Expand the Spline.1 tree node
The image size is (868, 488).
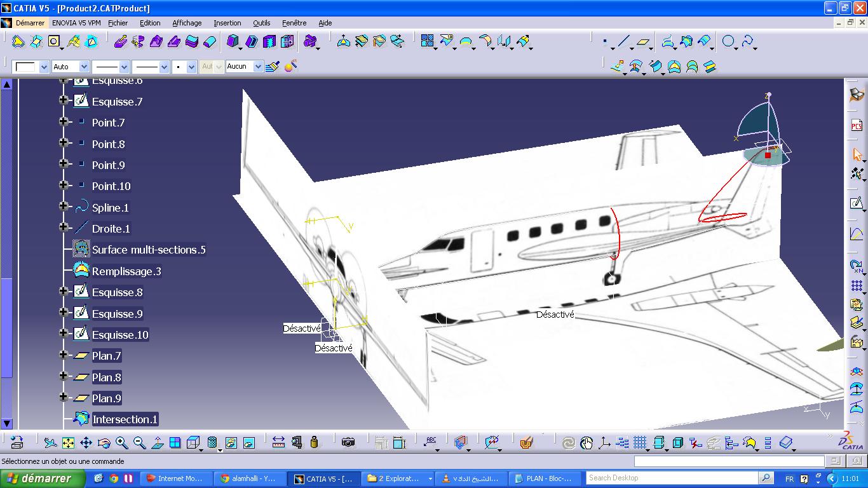pos(64,207)
